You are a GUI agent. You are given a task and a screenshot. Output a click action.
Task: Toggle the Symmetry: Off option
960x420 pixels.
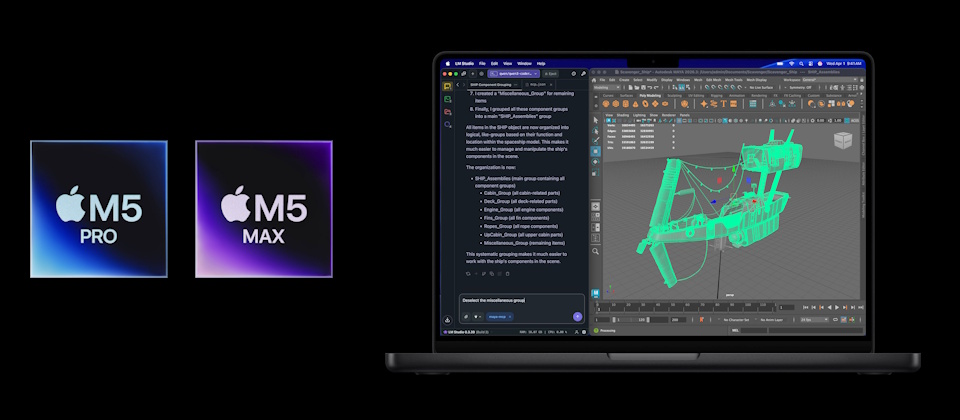pos(799,88)
